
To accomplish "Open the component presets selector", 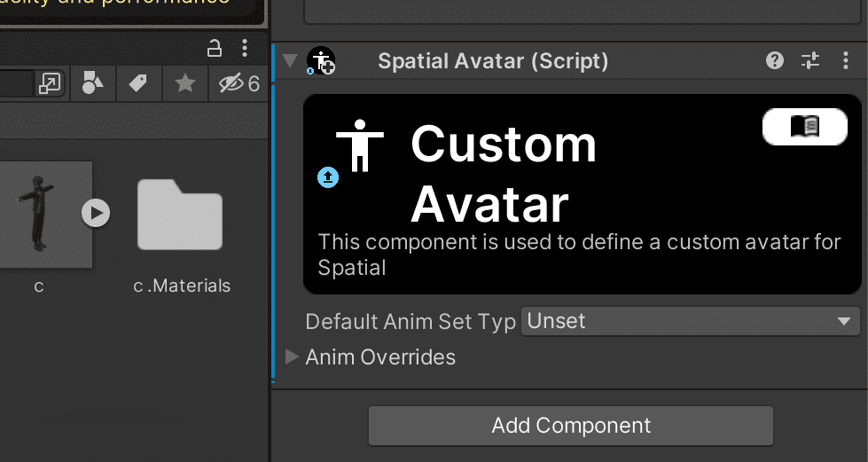I will pyautogui.click(x=810, y=60).
